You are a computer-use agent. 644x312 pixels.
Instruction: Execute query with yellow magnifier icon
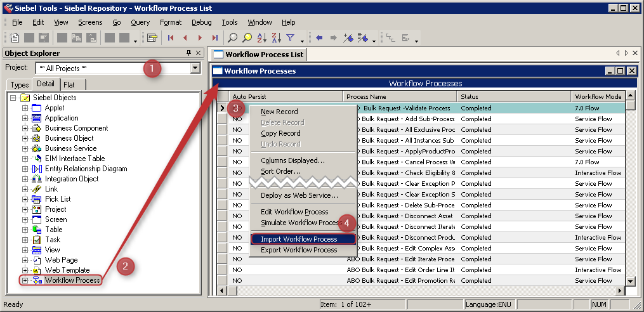(x=247, y=38)
